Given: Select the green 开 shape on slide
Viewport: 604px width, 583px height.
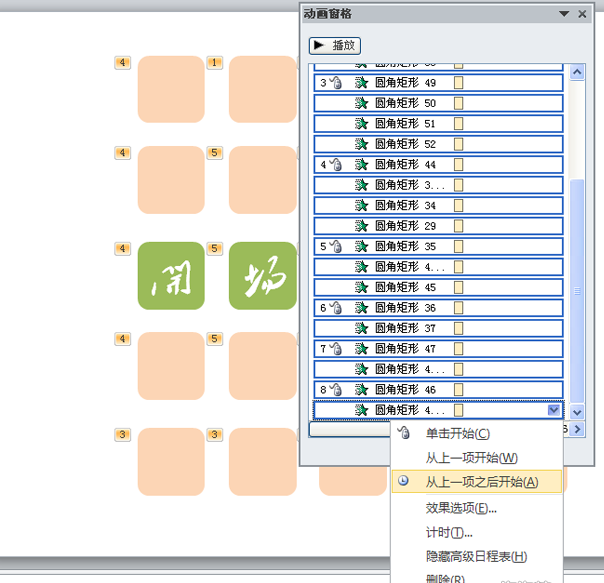Looking at the screenshot, I should (171, 275).
